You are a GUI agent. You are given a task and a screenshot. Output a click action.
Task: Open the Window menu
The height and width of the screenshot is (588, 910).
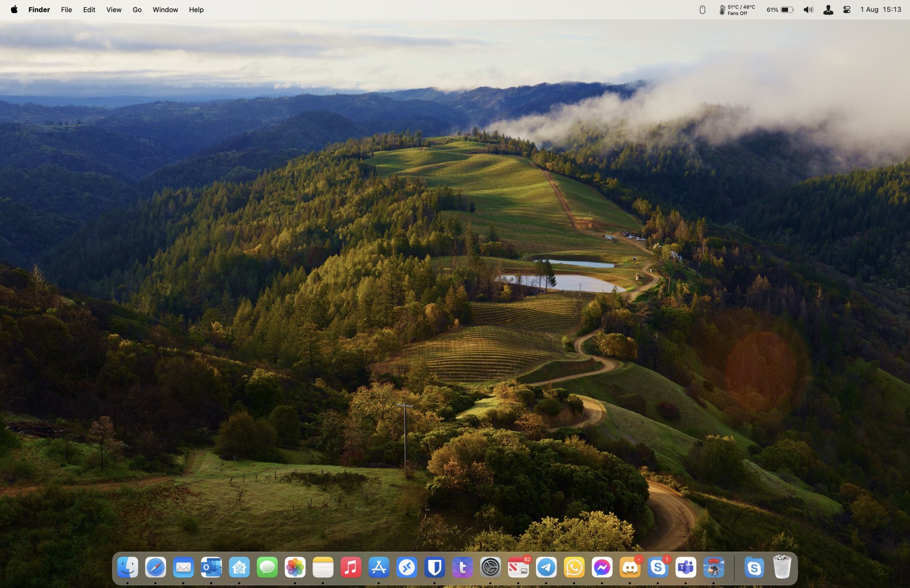tap(165, 10)
